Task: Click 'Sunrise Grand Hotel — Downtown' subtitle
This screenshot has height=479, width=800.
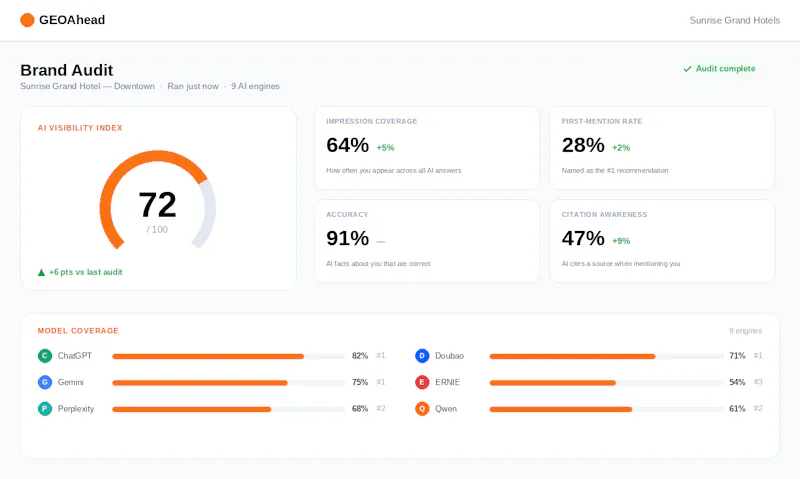Action: (87, 86)
